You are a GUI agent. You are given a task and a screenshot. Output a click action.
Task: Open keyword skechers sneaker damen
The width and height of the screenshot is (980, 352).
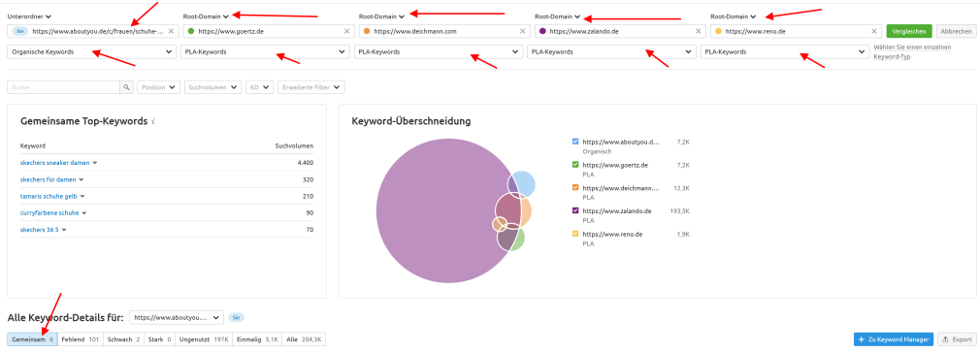coord(55,162)
